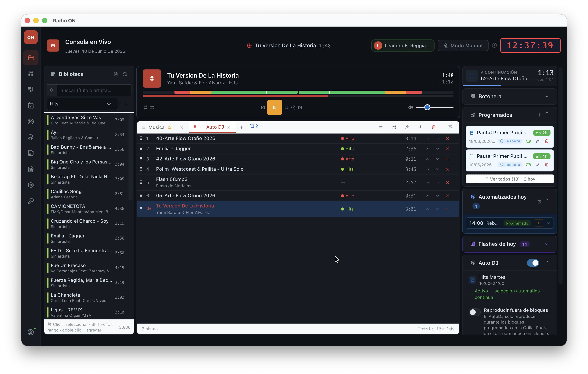This screenshot has height=374, width=588.
Task: Click the help question-mark icon
Action: (x=494, y=46)
